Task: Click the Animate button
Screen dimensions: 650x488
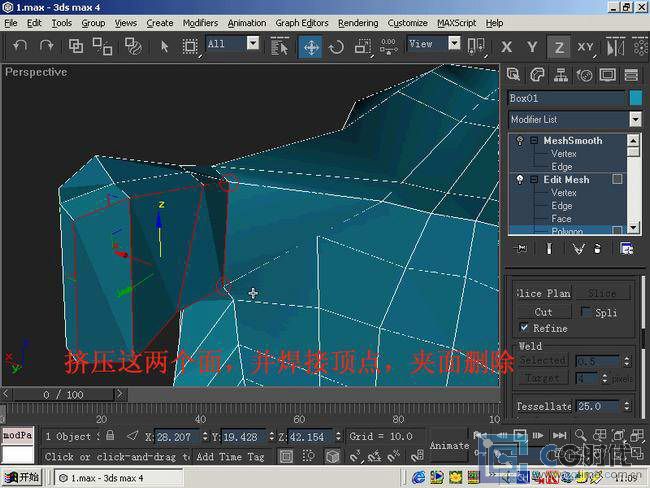Action: click(449, 446)
